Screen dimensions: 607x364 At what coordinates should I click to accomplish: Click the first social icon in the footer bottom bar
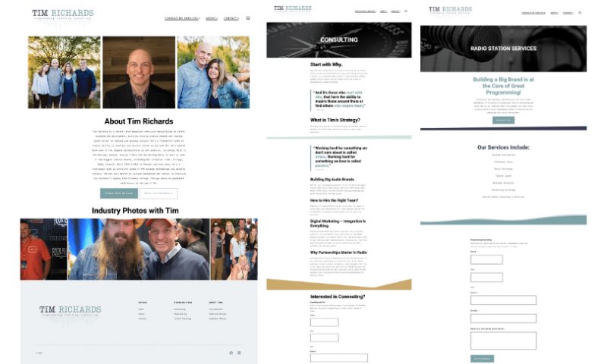[231, 353]
